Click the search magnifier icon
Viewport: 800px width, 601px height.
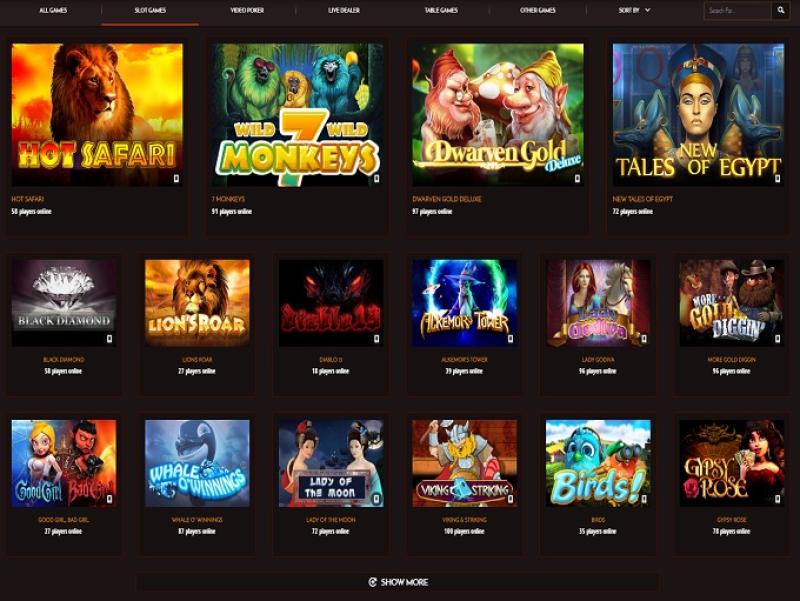[781, 10]
